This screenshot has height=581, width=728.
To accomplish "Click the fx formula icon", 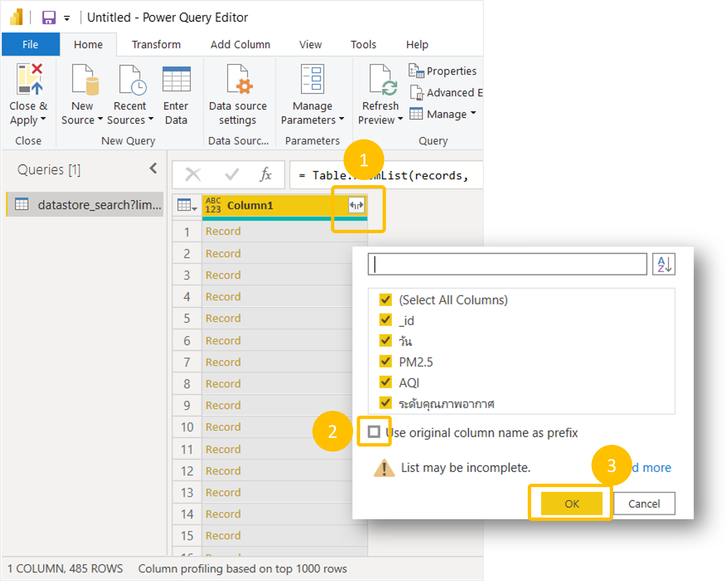I will point(266,175).
